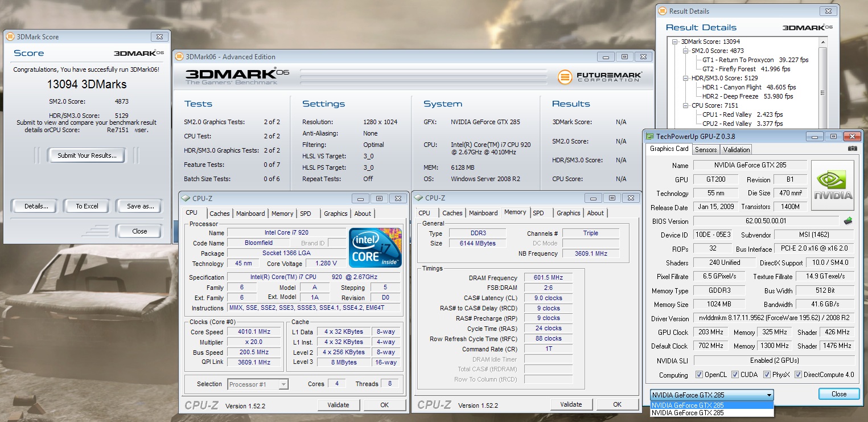This screenshot has height=422, width=868.
Task: Click the Close button in GPU-Z
Action: click(839, 394)
